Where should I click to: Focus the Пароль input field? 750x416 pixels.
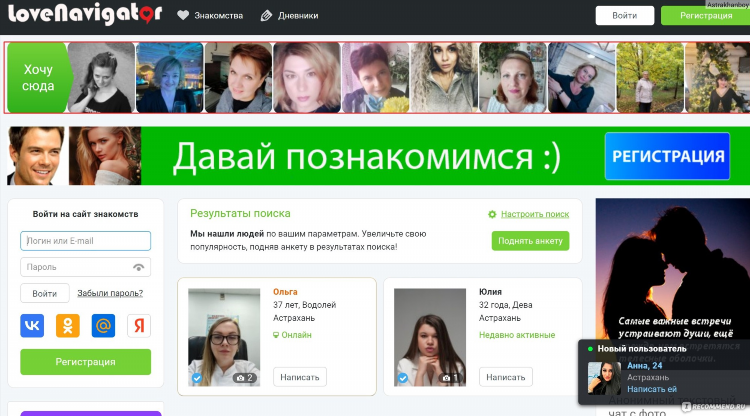coord(86,267)
